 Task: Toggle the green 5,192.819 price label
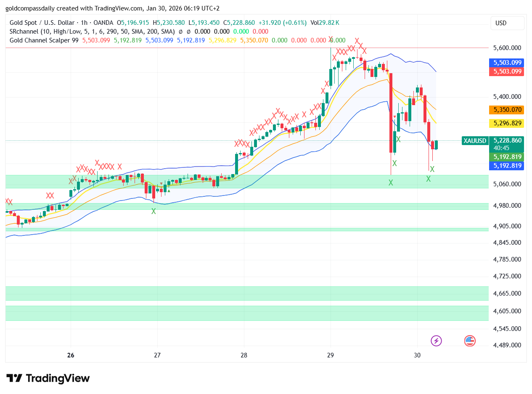(x=507, y=157)
